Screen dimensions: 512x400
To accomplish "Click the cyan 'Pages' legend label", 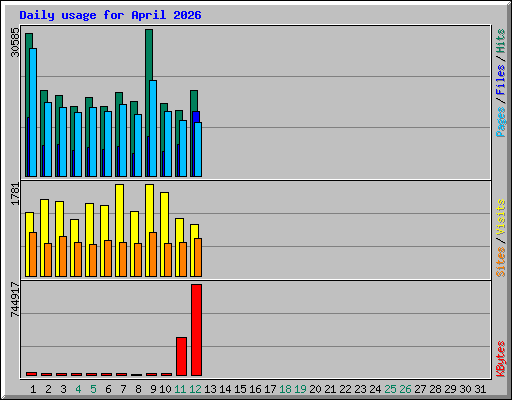I will point(500,122).
